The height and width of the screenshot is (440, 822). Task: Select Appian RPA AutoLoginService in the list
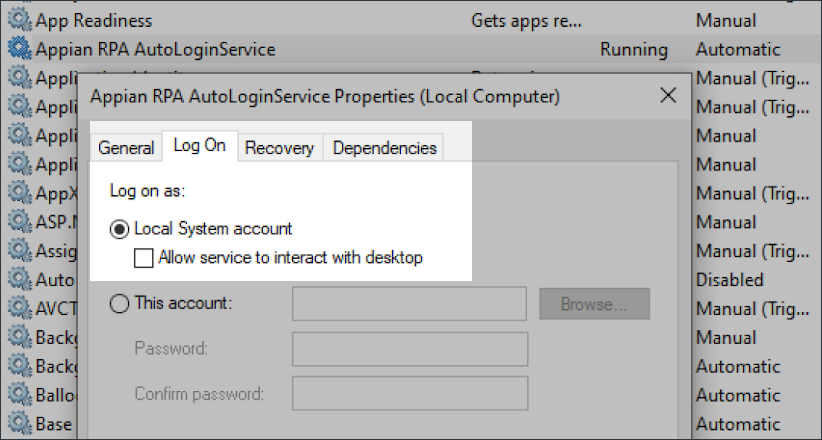pyautogui.click(x=156, y=49)
